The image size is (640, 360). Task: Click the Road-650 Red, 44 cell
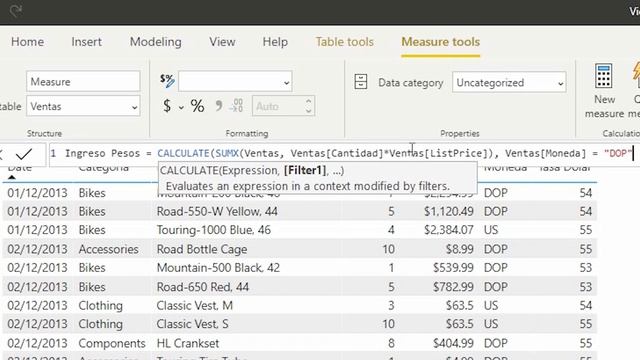click(203, 287)
